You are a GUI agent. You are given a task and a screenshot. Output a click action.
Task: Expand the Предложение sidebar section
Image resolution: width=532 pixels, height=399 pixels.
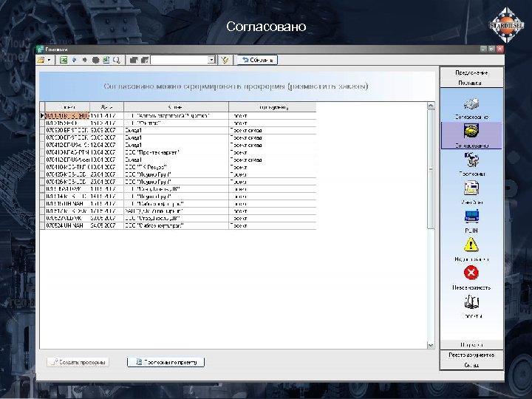pos(471,72)
